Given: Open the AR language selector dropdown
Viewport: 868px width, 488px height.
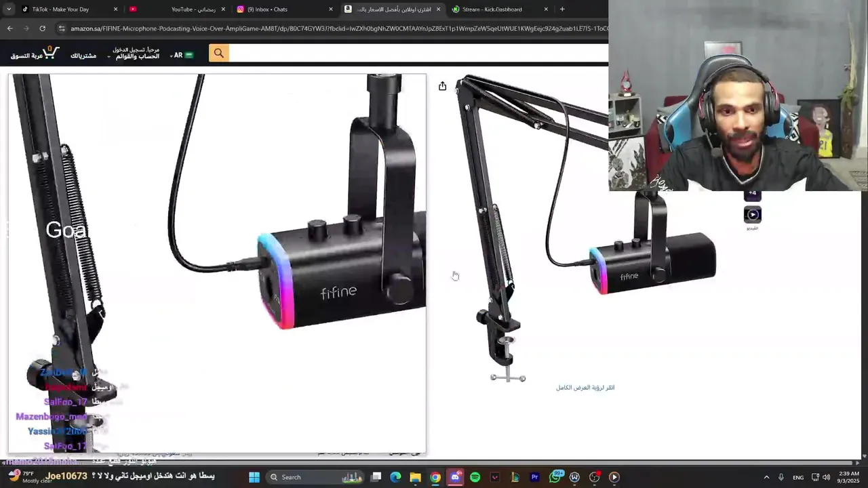Looking at the screenshot, I should 180,55.
